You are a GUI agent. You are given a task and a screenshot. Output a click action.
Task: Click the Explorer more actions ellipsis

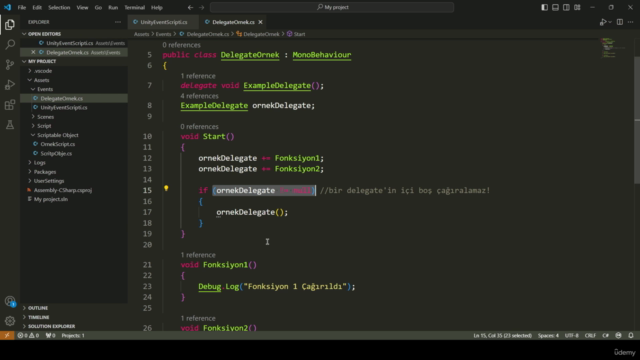point(118,22)
